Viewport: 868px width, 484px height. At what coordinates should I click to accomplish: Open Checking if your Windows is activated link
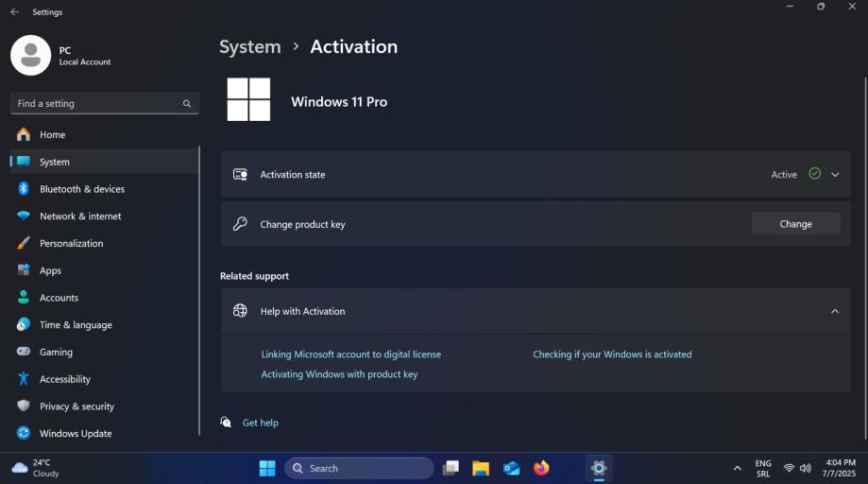(x=612, y=354)
